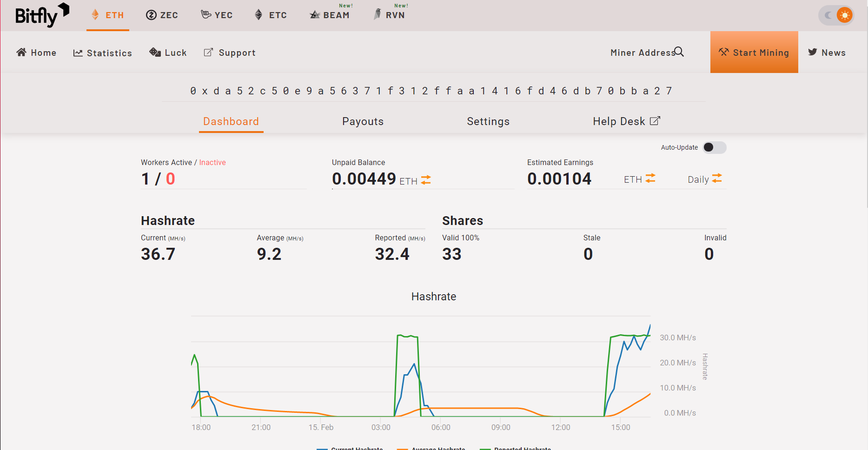Click the '30.0 MH/s' axis label

tap(678, 338)
